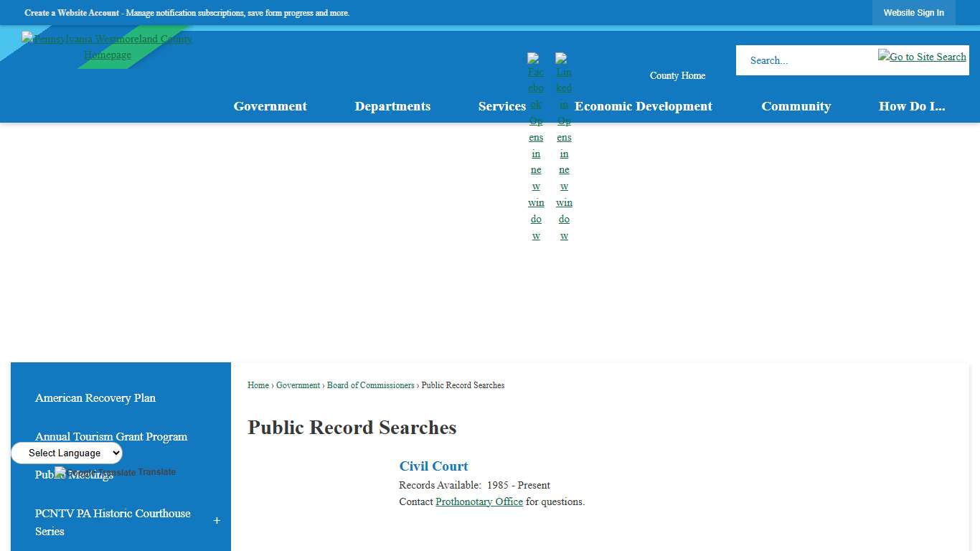Open the Civil Court link
The image size is (980, 551).
pyautogui.click(x=433, y=466)
